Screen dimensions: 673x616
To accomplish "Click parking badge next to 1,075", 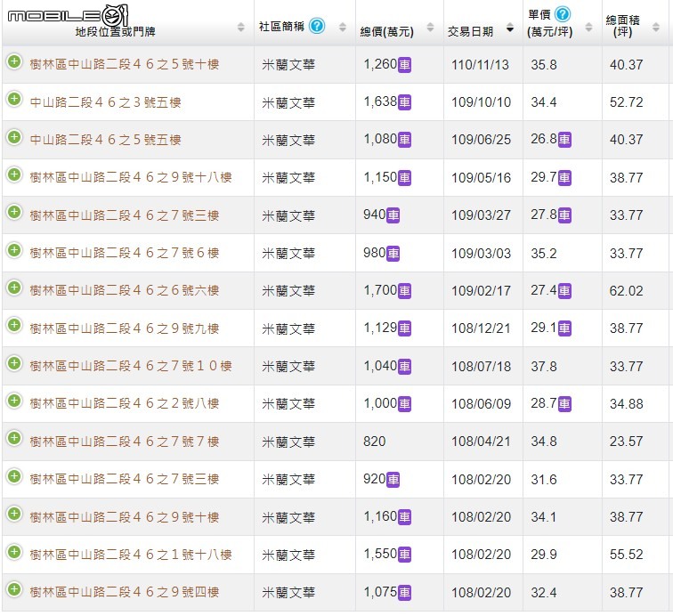I will click(x=405, y=593).
